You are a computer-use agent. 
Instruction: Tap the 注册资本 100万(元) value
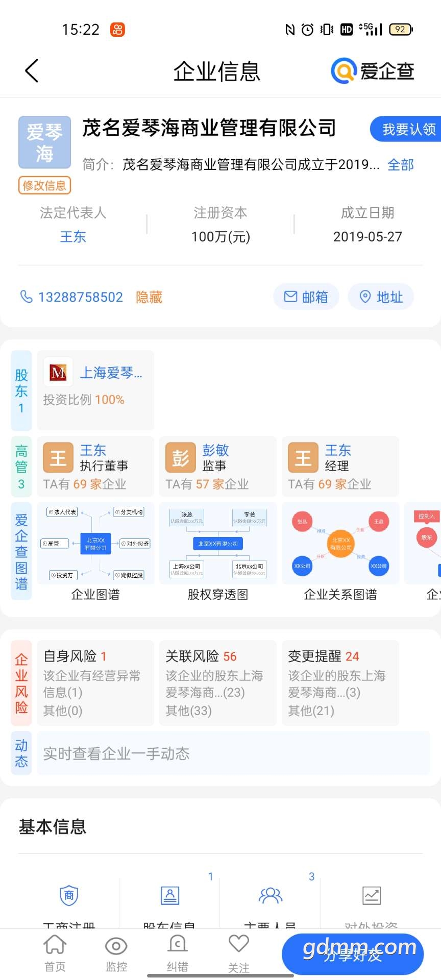pos(220,237)
